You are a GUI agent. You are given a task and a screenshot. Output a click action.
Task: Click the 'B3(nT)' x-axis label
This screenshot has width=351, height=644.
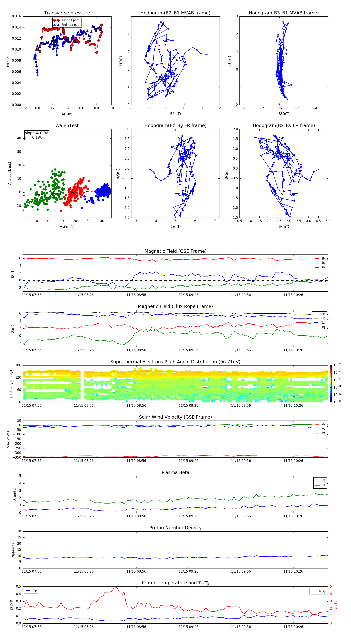(x=284, y=114)
